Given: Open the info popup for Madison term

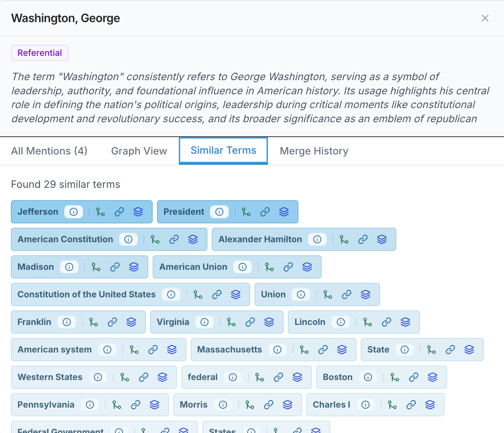Looking at the screenshot, I should pos(69,267).
